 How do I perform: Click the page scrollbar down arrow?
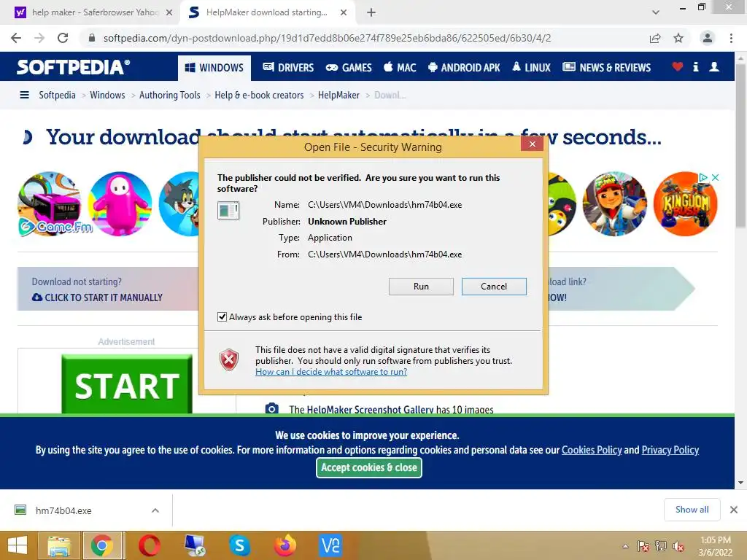(x=741, y=483)
